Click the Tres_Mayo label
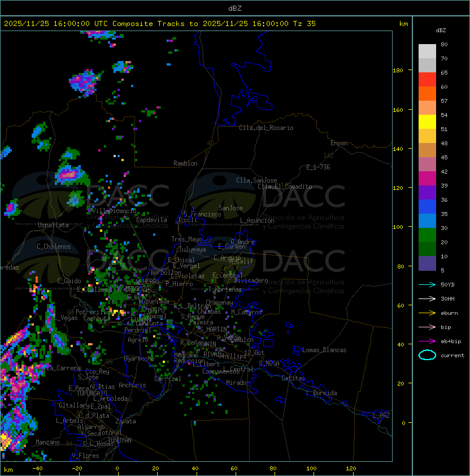Image resolution: width=470 pixels, height=476 pixels. (x=186, y=239)
